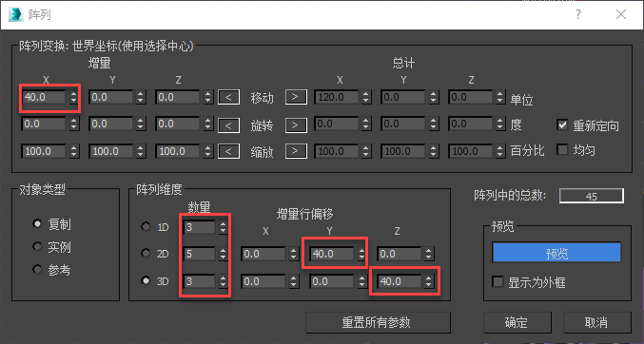Click spinner of incremental rotate X
Screen dimensions: 644x344
click(73, 124)
